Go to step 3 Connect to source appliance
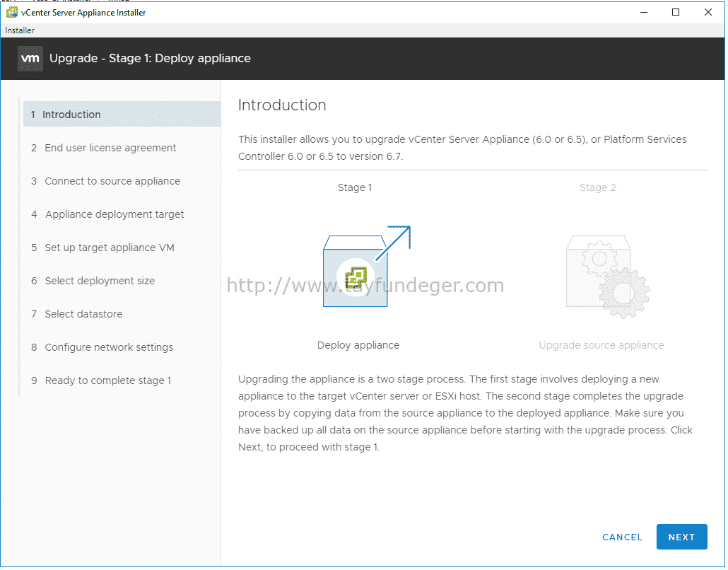 coord(105,181)
